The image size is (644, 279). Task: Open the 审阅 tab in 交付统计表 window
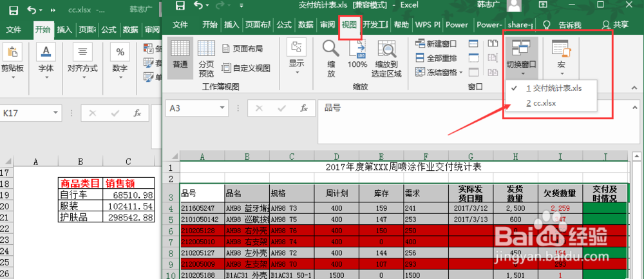(x=328, y=24)
